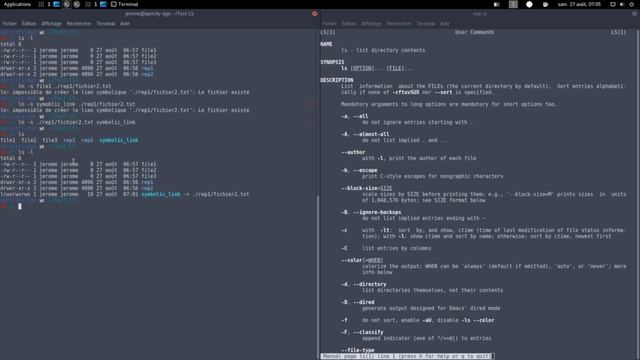Click the '-d, --directory' option entry
640x360 pixels.
pyautogui.click(x=364, y=284)
